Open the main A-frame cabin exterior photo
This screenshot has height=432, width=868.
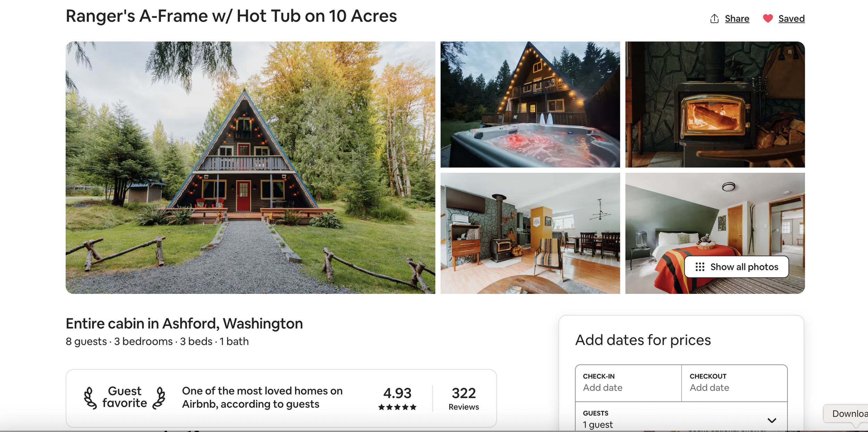[x=250, y=168]
